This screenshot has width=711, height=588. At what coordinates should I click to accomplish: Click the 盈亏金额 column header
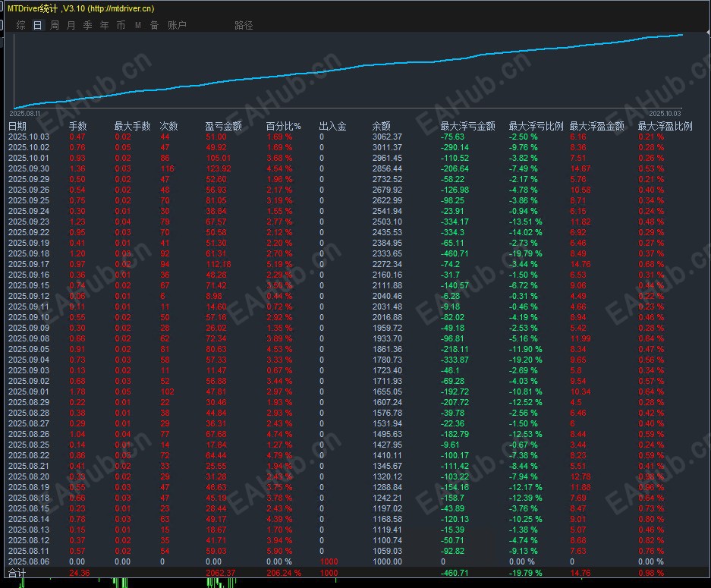223,126
